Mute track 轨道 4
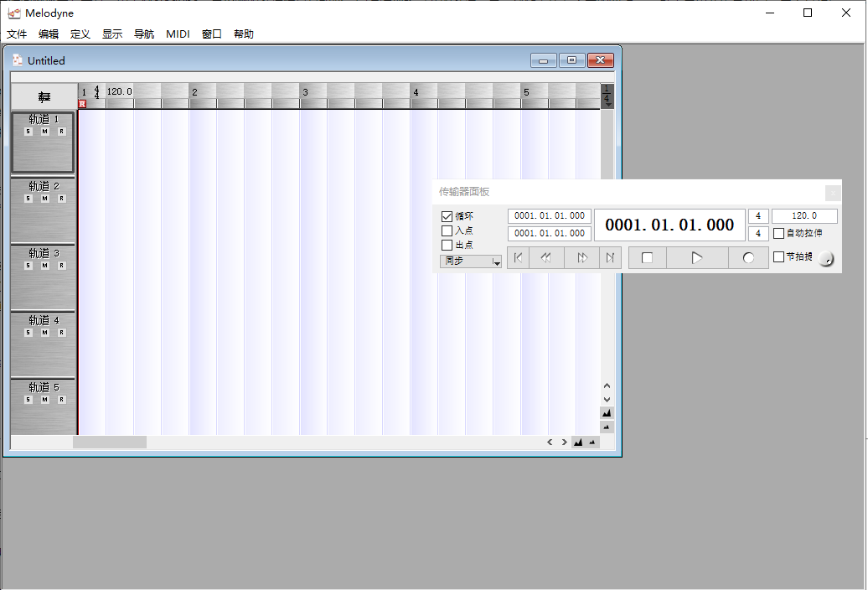Viewport: 868px width, 590px height. click(x=45, y=333)
